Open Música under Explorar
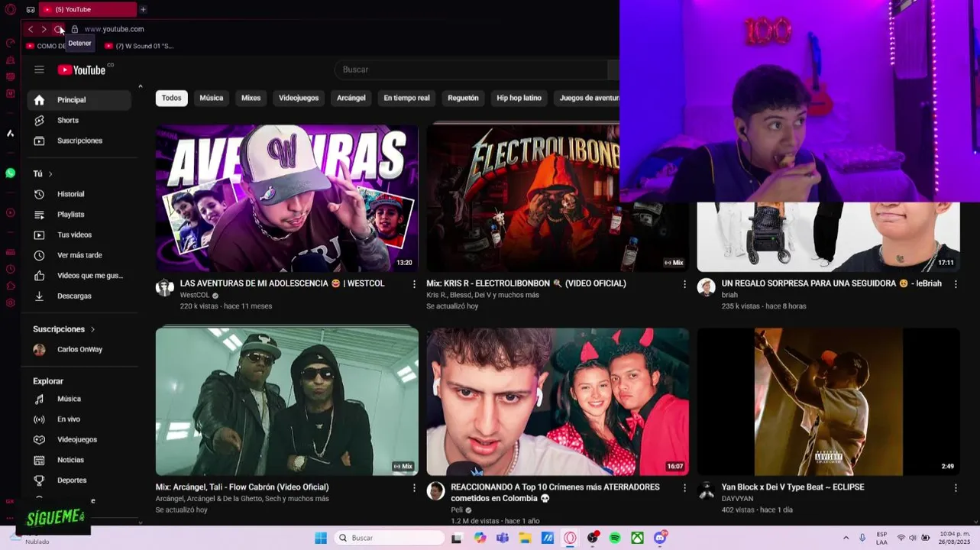The width and height of the screenshot is (980, 550). coord(79,399)
